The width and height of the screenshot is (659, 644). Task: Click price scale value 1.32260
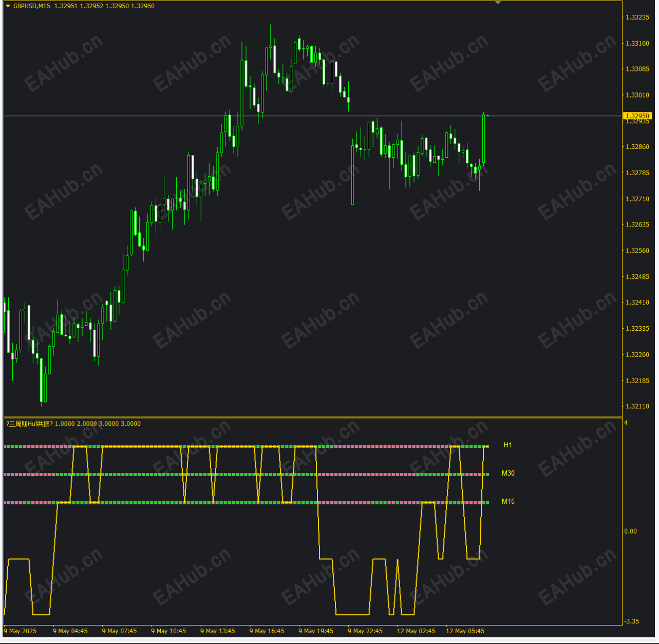tap(637, 354)
